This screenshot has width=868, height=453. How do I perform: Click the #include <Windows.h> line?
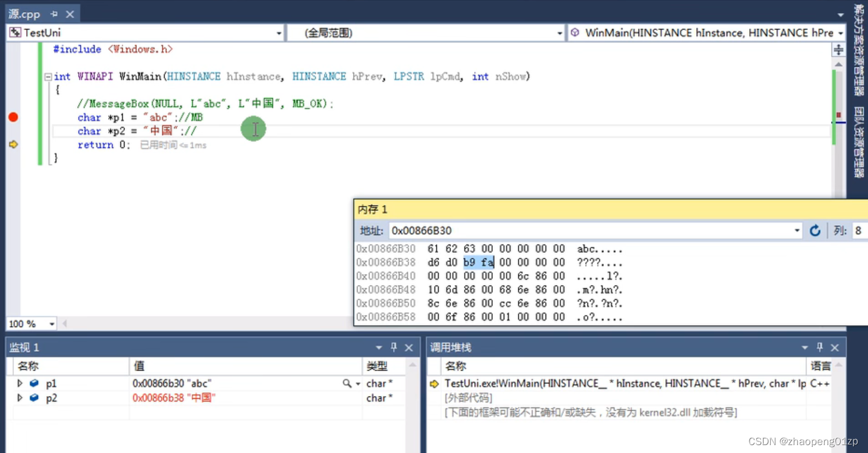click(113, 49)
